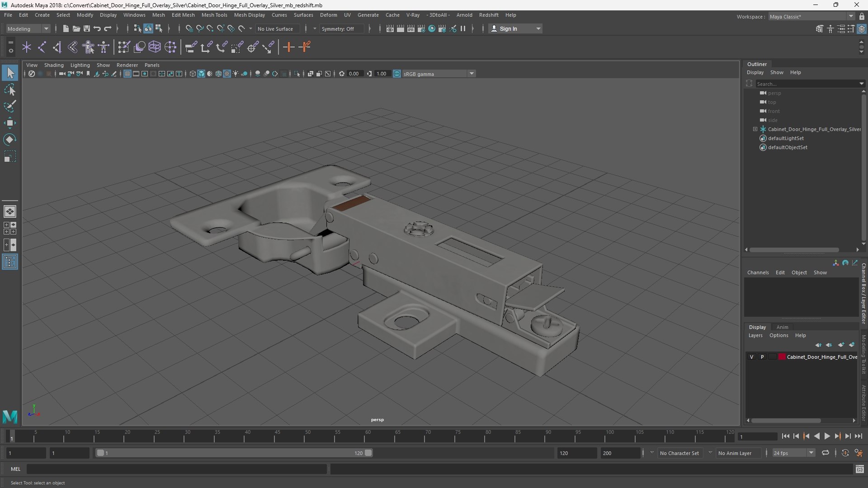
Task: Click the Outliner layout icon in the left panel
Action: 10,262
